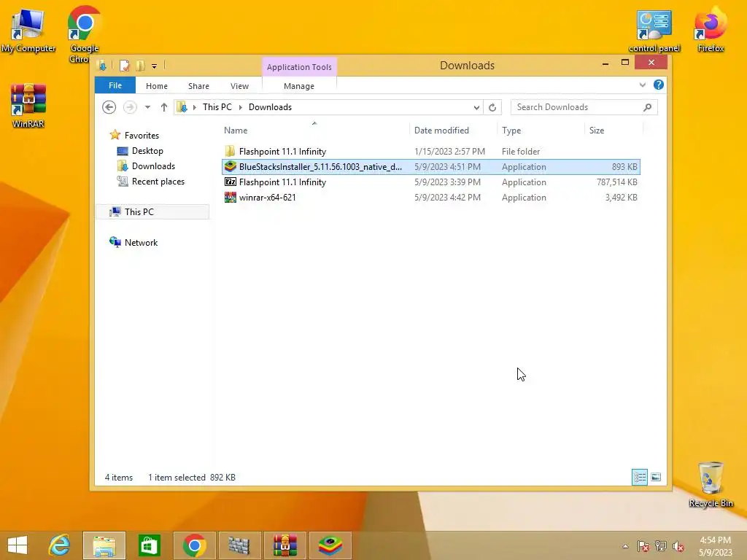
Task: Open address bar history dropdown
Action: [476, 107]
